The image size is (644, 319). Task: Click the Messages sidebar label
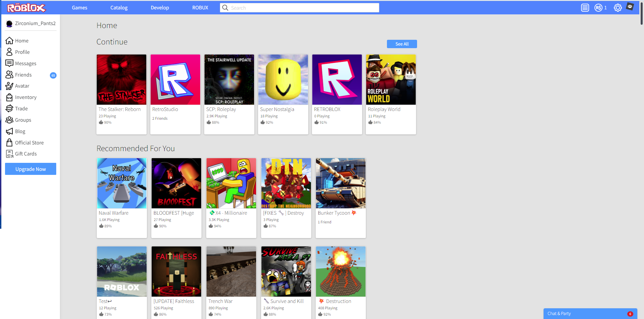tap(26, 64)
